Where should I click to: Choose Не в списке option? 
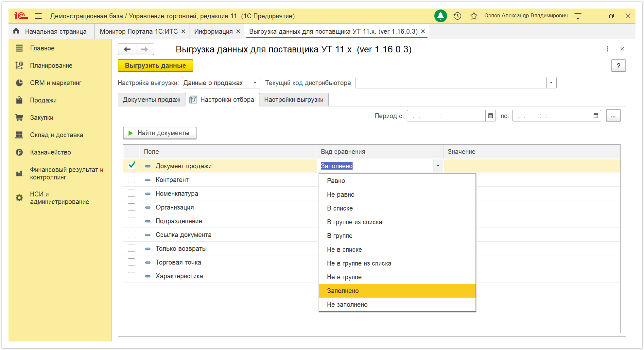coord(397,249)
